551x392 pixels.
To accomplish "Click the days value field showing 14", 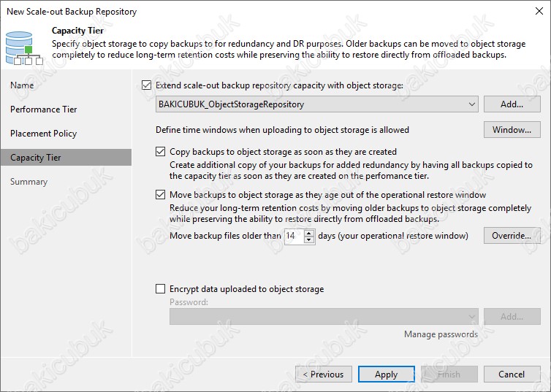I will (294, 236).
